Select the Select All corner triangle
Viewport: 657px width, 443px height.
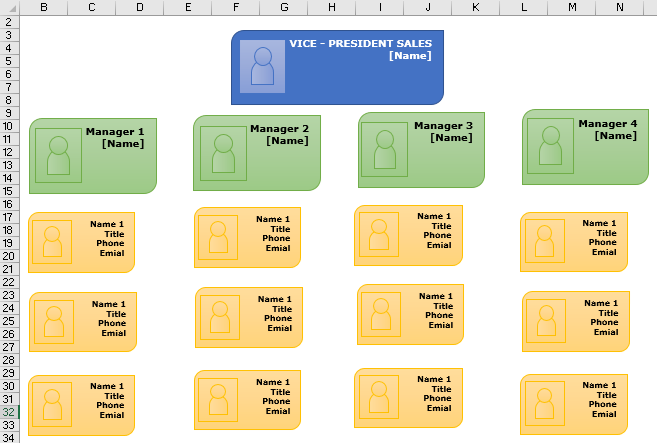tap(12, 8)
